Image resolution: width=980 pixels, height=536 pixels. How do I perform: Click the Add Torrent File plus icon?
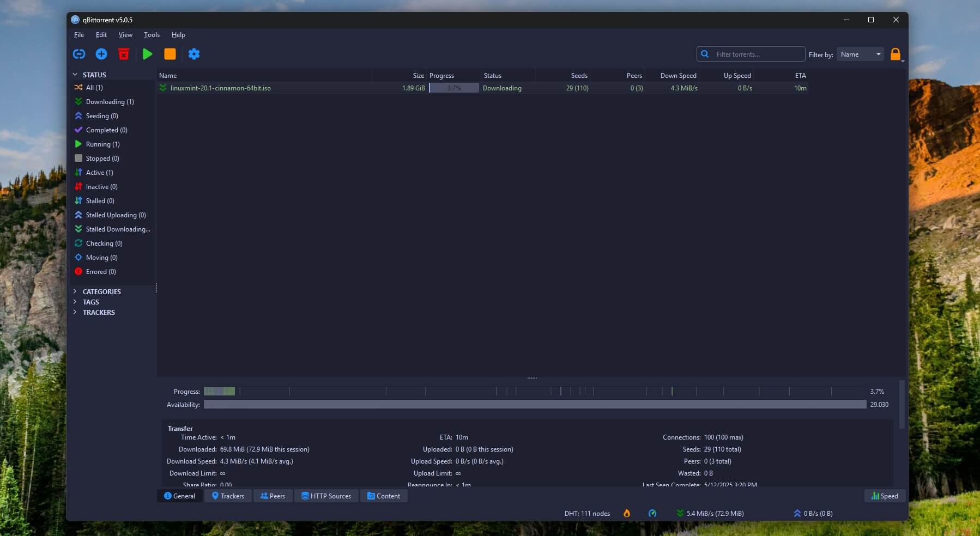[x=101, y=54]
